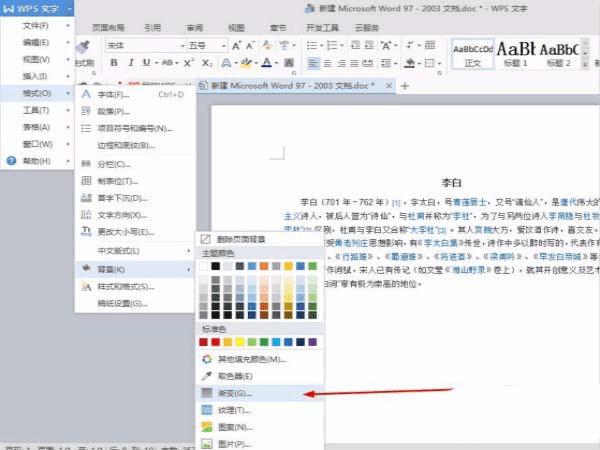Viewport: 600px width, 450px height.
Task: Open the 文件(F) menu
Action: 36,26
